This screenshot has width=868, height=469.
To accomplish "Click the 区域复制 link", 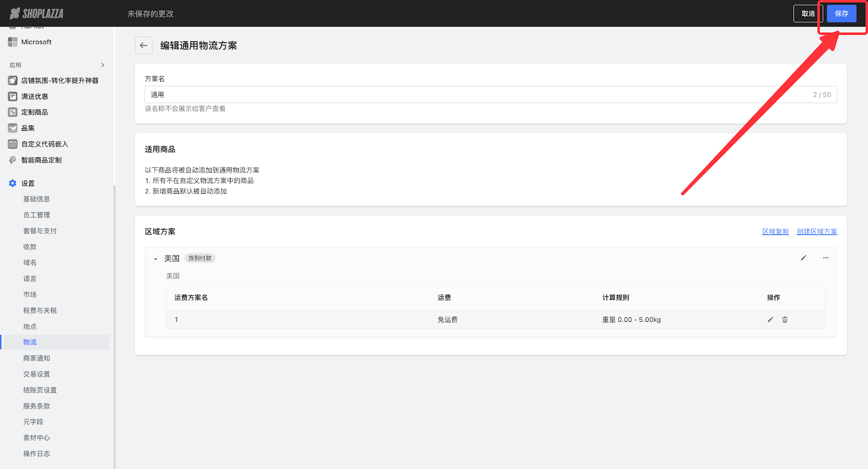I will point(775,232).
